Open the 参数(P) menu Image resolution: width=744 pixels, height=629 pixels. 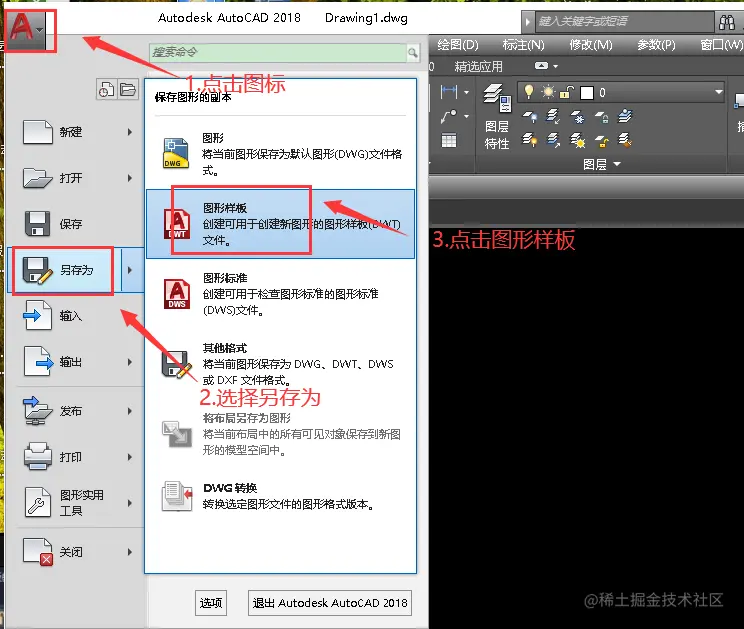coord(656,45)
